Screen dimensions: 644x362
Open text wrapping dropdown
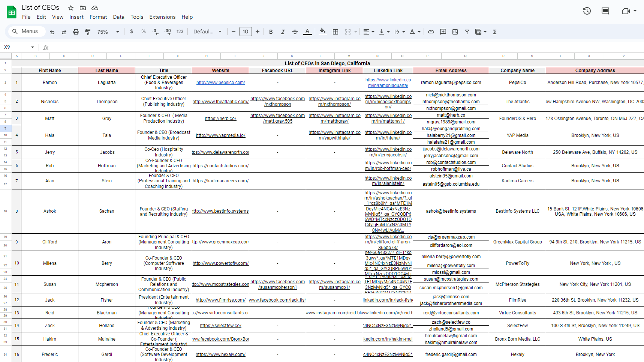[400, 32]
